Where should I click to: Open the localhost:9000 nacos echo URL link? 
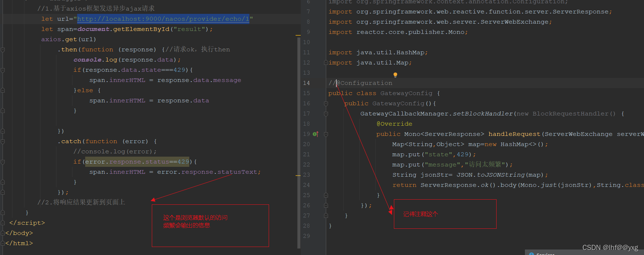[x=163, y=19]
